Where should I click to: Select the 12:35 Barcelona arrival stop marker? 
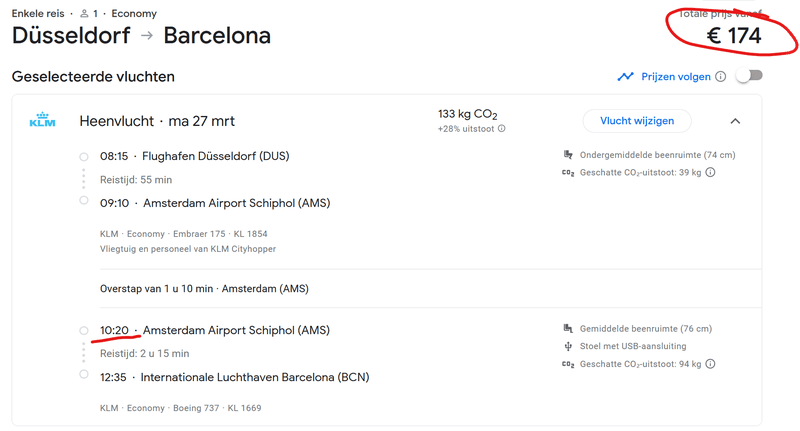(x=84, y=374)
